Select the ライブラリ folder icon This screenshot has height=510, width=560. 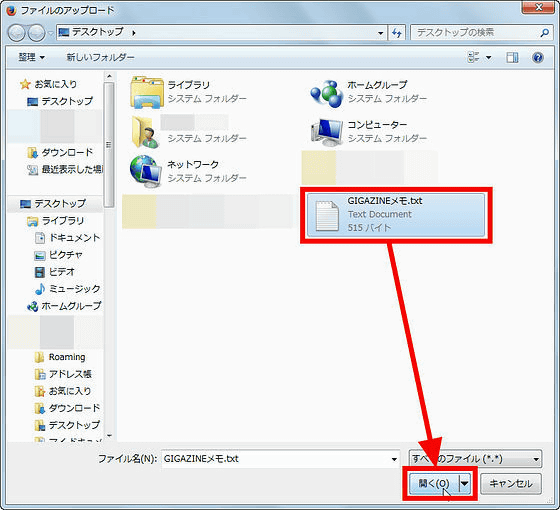tap(147, 92)
